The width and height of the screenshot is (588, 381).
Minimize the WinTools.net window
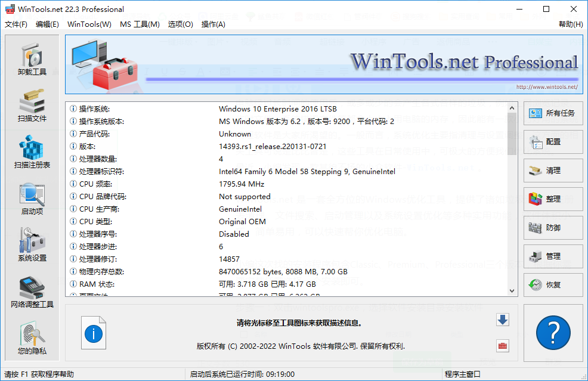coord(519,9)
